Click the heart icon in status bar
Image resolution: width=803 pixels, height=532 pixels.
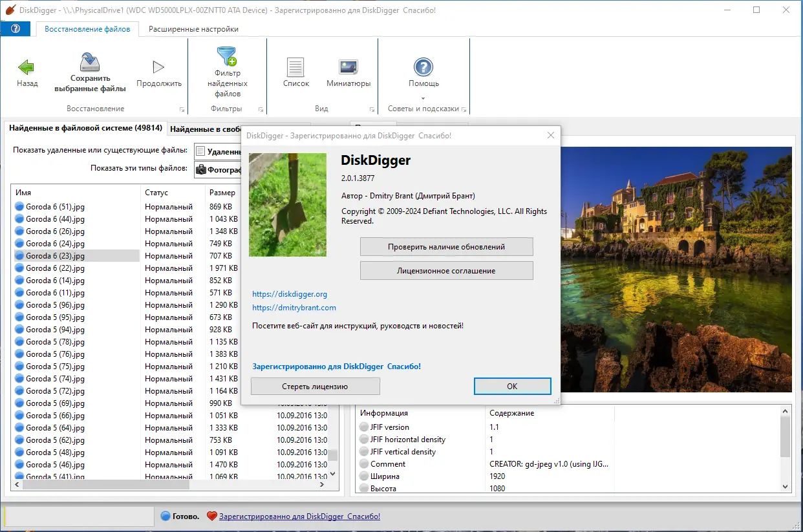211,516
